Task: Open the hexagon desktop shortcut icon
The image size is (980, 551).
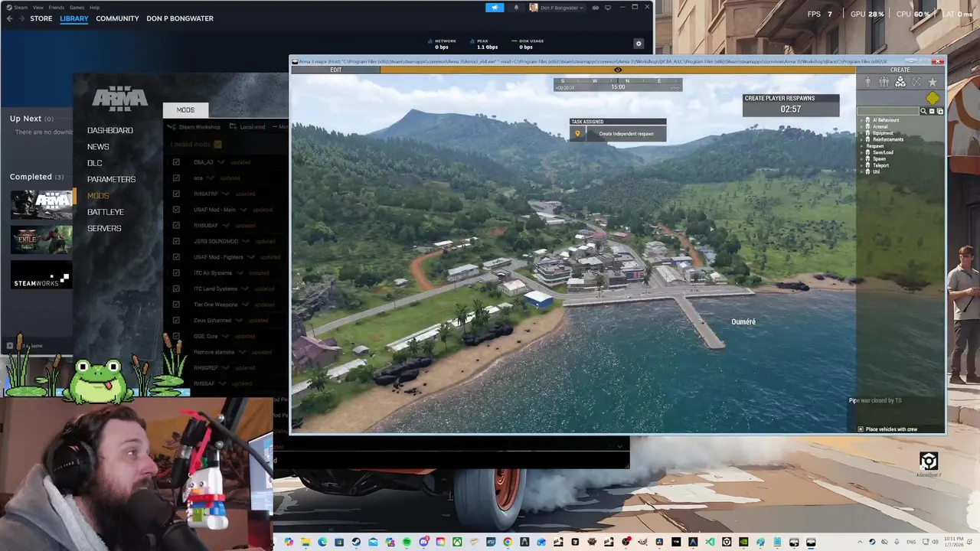Action: point(929,461)
